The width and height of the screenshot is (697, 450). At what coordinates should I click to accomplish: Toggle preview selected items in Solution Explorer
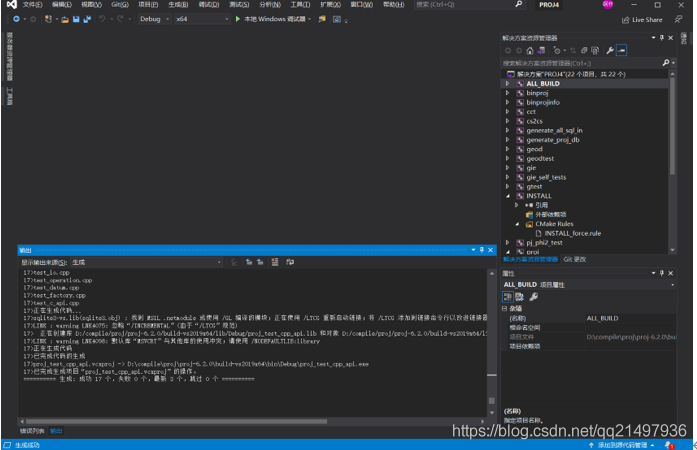[x=621, y=51]
